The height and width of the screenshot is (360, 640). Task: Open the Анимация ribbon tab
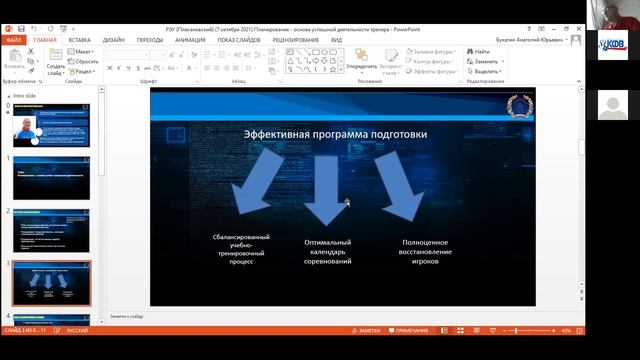click(190, 40)
